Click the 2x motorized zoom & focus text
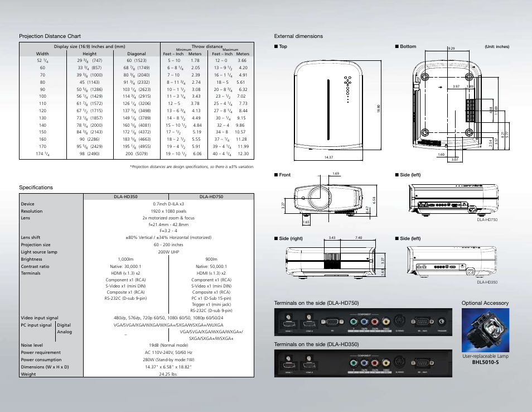Viewport: 532px width, 412px height. coord(168,218)
